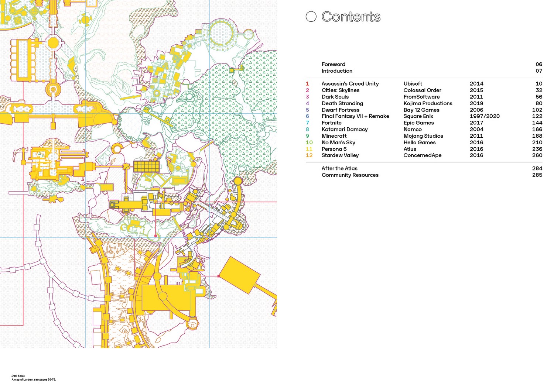Click chapter number "1" beside Assassin's Creed Unity

tap(307, 84)
